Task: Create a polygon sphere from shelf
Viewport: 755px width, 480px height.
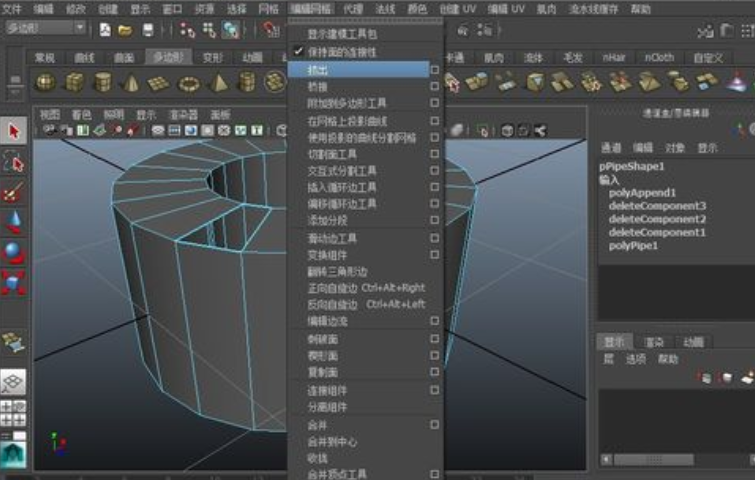Action: coord(45,82)
